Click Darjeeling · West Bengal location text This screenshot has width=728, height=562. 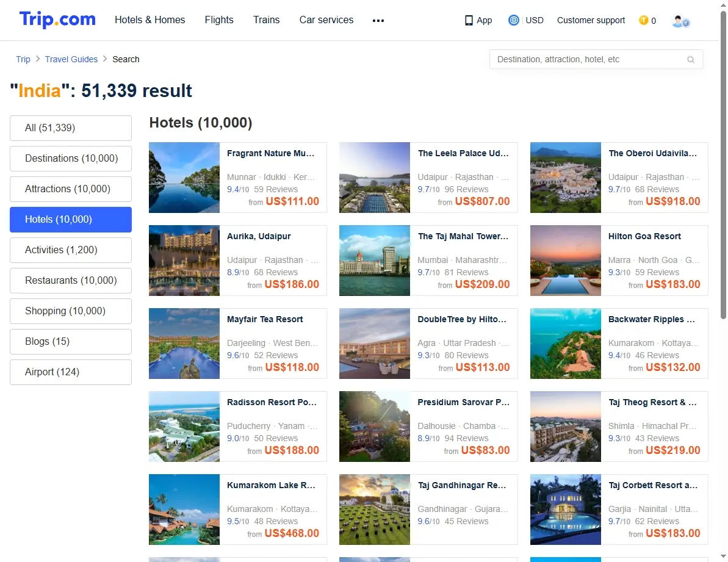(273, 344)
